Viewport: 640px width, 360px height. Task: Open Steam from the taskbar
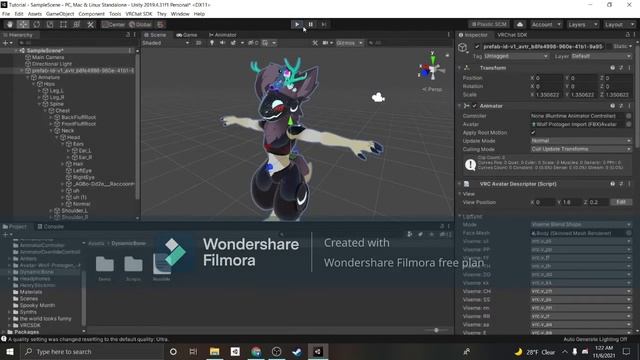(297, 351)
